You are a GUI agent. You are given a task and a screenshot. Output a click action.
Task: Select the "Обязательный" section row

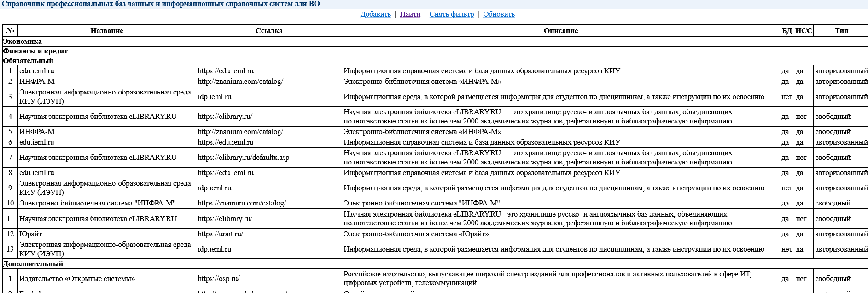(x=435, y=61)
